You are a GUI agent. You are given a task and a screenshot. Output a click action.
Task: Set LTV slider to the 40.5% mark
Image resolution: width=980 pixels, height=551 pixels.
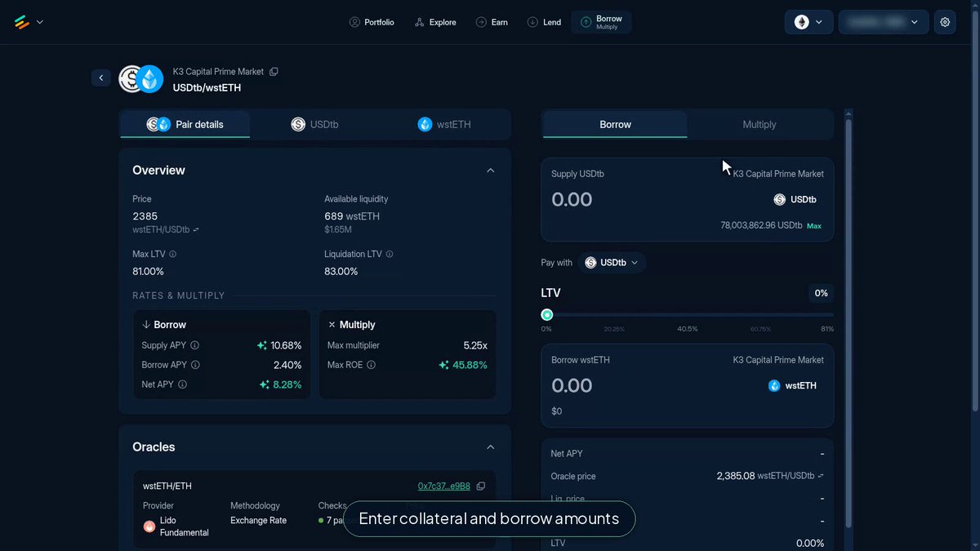click(x=687, y=315)
